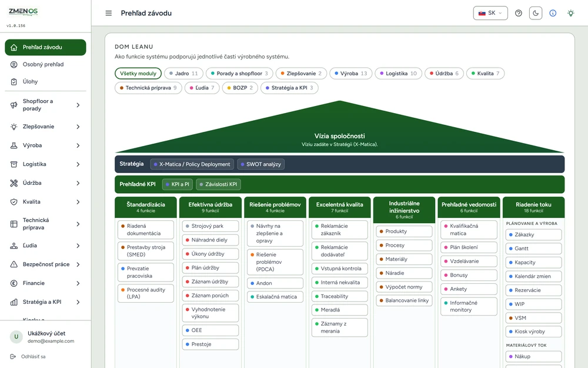Select the Všetky moduly filter chip
The height and width of the screenshot is (368, 588).
138,73
